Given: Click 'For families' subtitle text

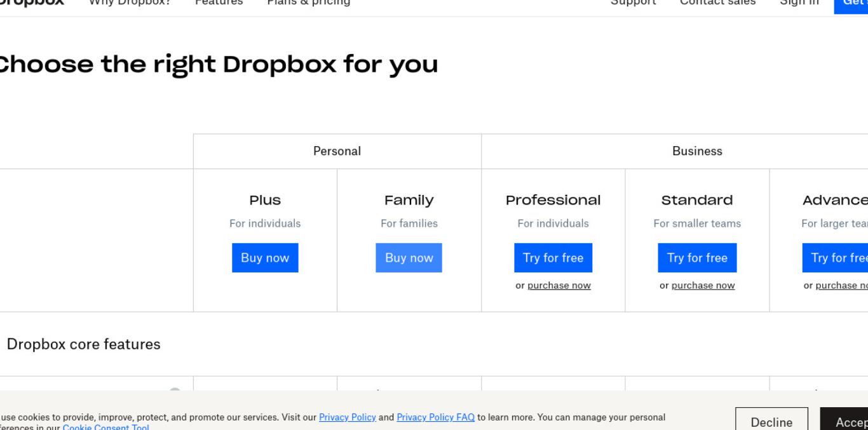Looking at the screenshot, I should tap(409, 224).
